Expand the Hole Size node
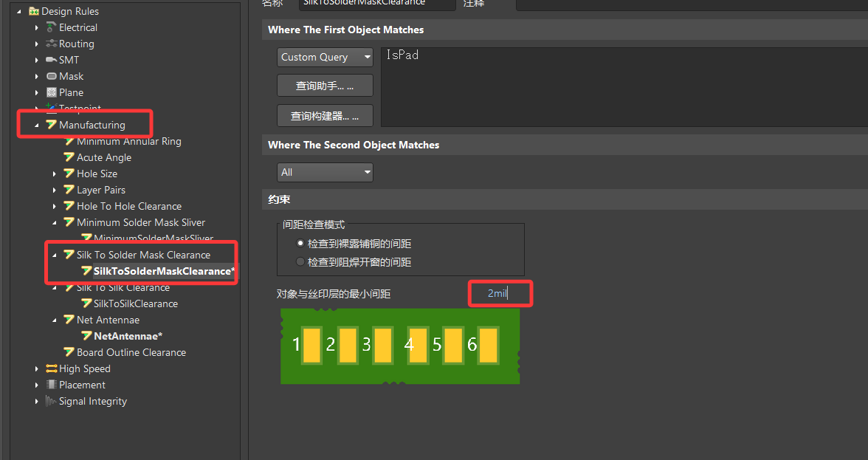 click(55, 174)
